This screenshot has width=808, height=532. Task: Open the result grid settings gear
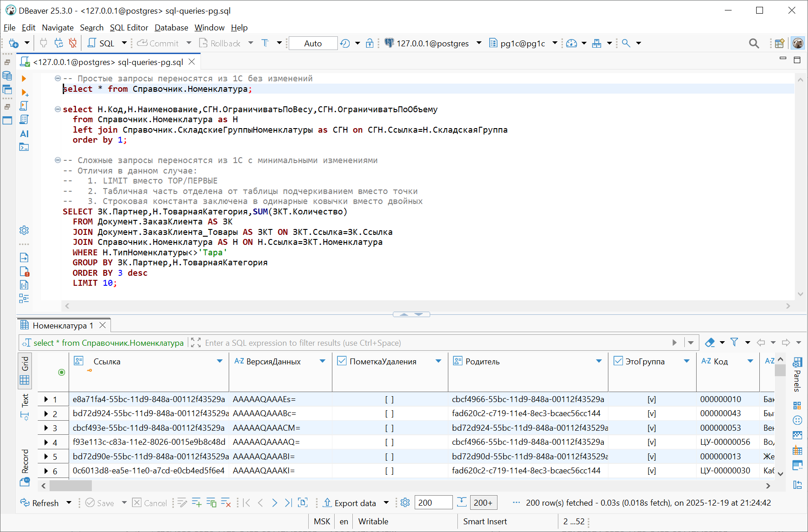pos(405,503)
